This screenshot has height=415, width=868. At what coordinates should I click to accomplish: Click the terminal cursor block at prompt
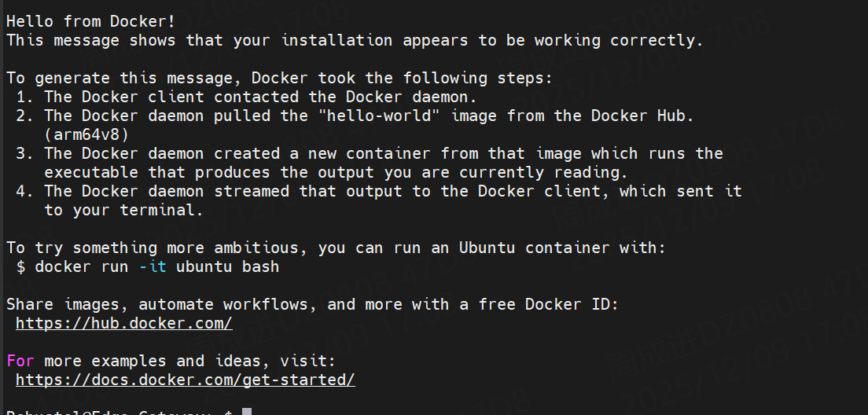pos(246,412)
